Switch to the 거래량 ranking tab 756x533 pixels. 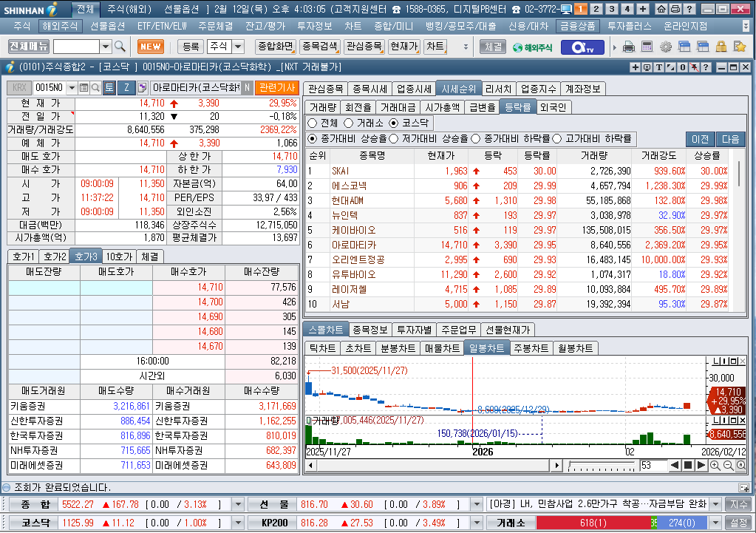322,107
